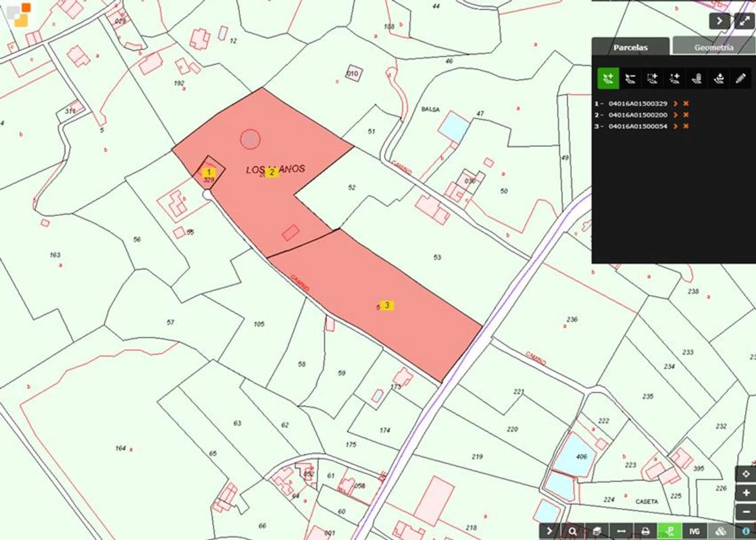756x540 pixels.
Task: Click yellow marker 3 on map
Action: tap(387, 305)
